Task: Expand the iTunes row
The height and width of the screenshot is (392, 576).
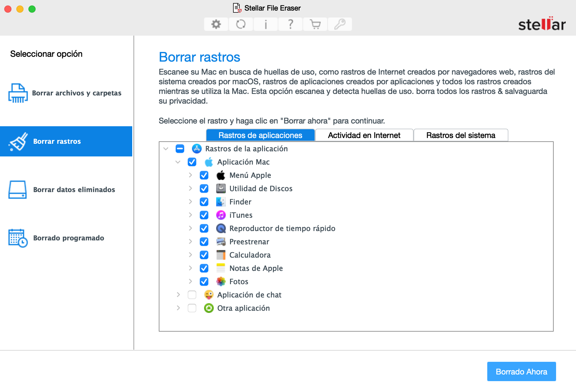Action: pos(190,215)
